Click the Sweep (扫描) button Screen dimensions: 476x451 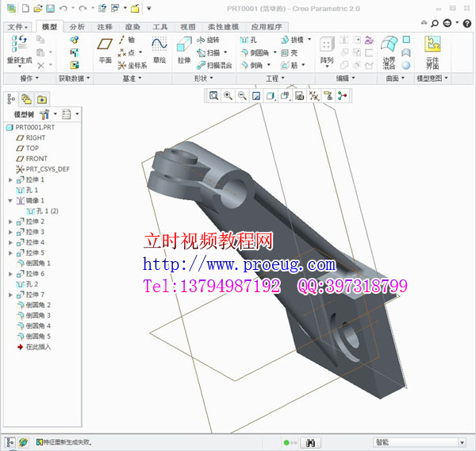[208, 53]
